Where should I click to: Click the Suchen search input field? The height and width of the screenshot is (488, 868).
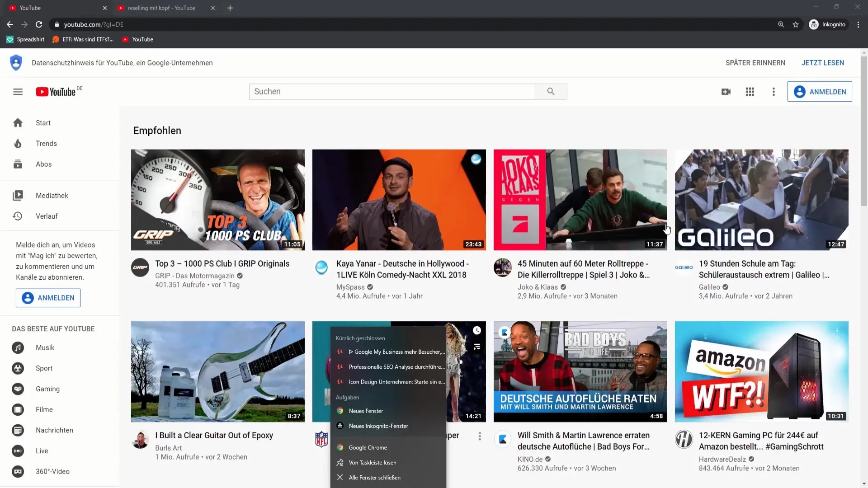point(392,92)
